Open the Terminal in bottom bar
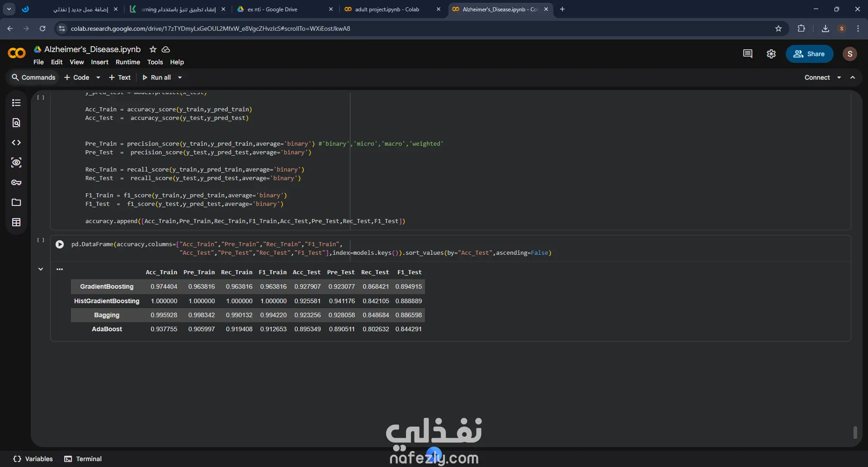The height and width of the screenshot is (467, 868). (x=83, y=459)
